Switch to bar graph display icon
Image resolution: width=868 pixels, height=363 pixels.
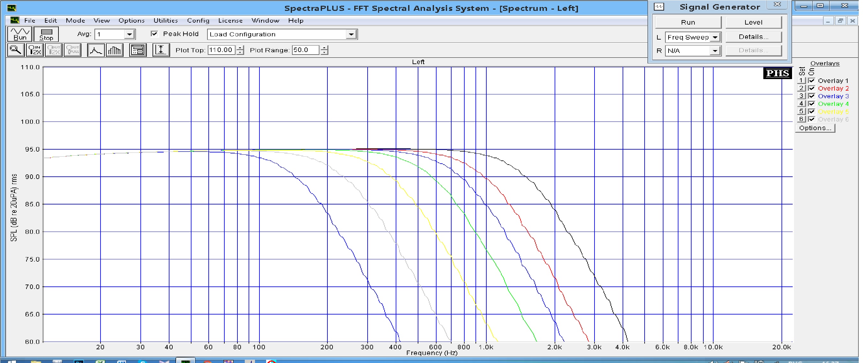(x=115, y=50)
